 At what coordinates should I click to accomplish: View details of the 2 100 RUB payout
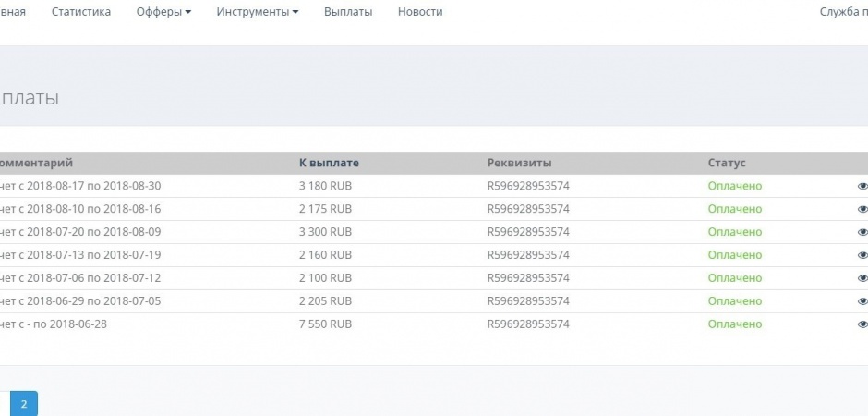862,278
